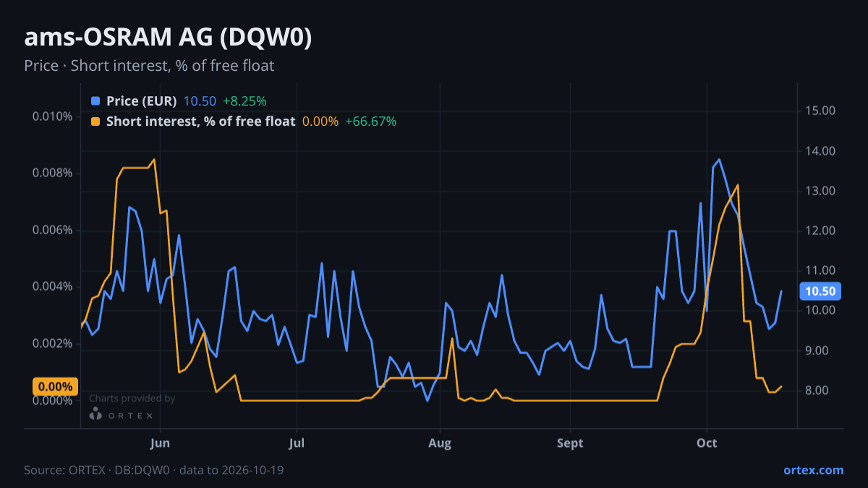Click the blue Price (EUR) legend swatch
868x488 pixels.
95,101
